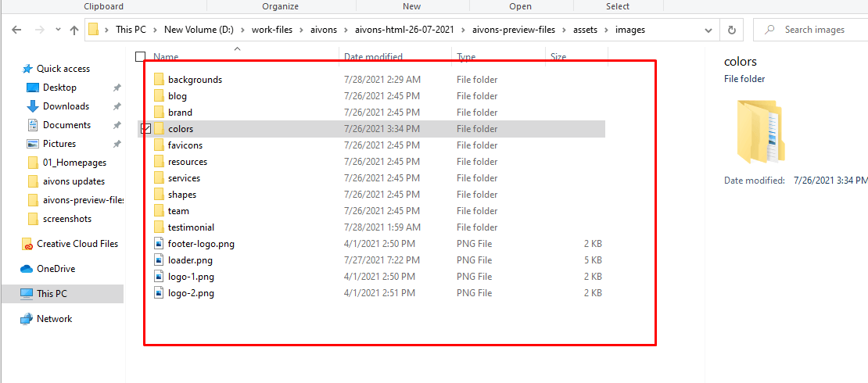
Task: Click the Up one level arrow
Action: (74, 30)
